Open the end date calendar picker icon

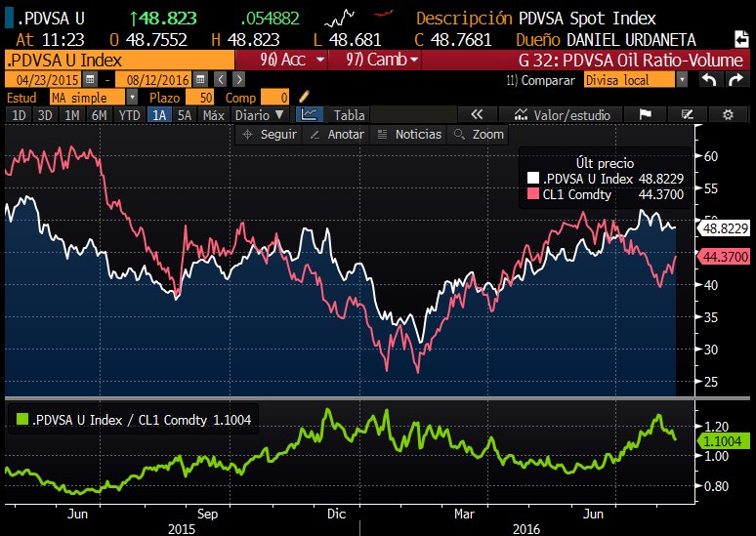coord(201,79)
